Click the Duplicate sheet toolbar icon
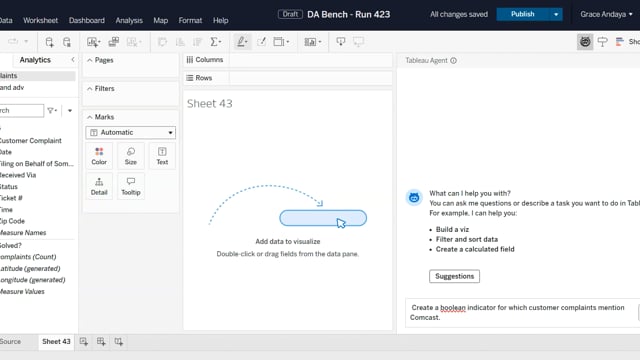 [113, 42]
